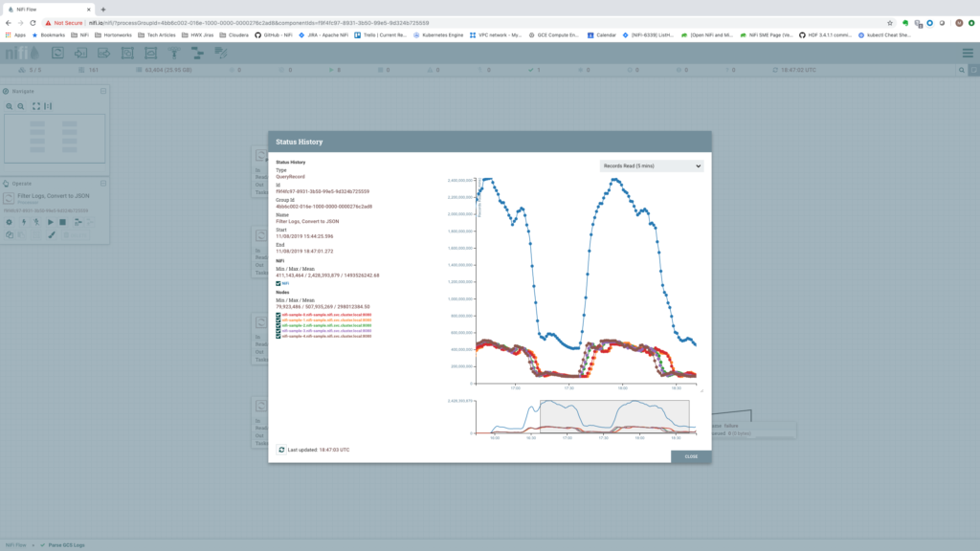Collapse the Navigate panel
This screenshot has height=551, width=980.
pos(103,91)
